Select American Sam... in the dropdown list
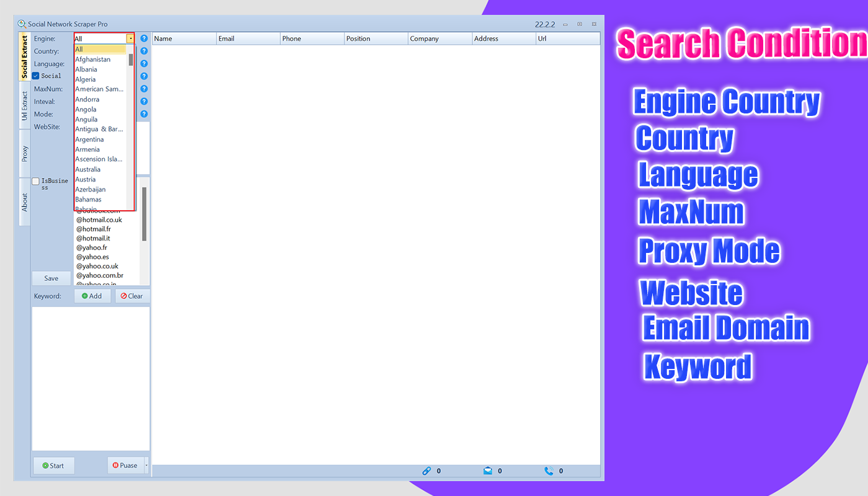The height and width of the screenshot is (496, 868). click(100, 89)
